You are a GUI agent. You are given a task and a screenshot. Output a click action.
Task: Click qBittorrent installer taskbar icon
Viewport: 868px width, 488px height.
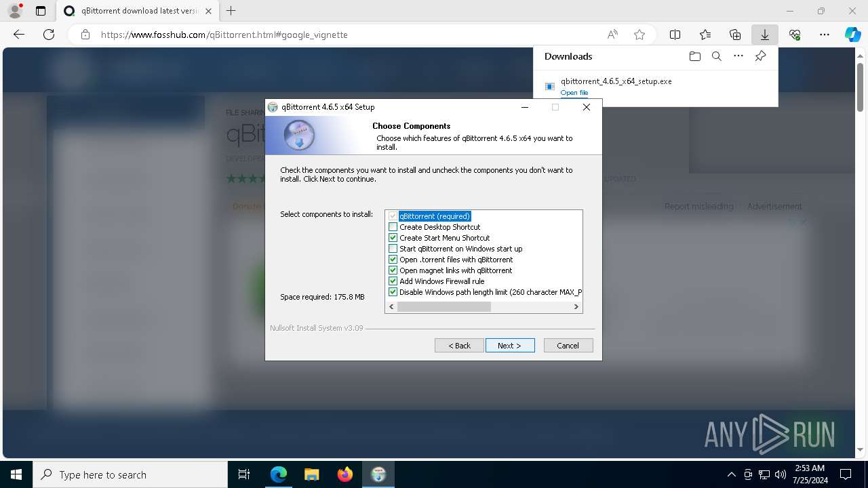coord(378,474)
